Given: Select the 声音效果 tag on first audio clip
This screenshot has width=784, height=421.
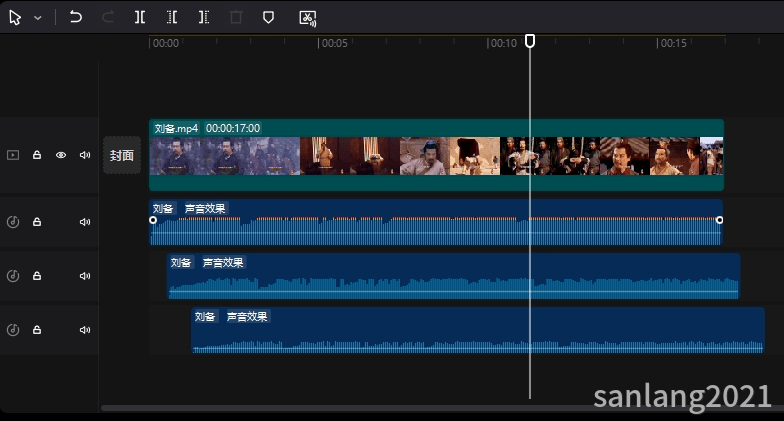Looking at the screenshot, I should click(x=205, y=208).
